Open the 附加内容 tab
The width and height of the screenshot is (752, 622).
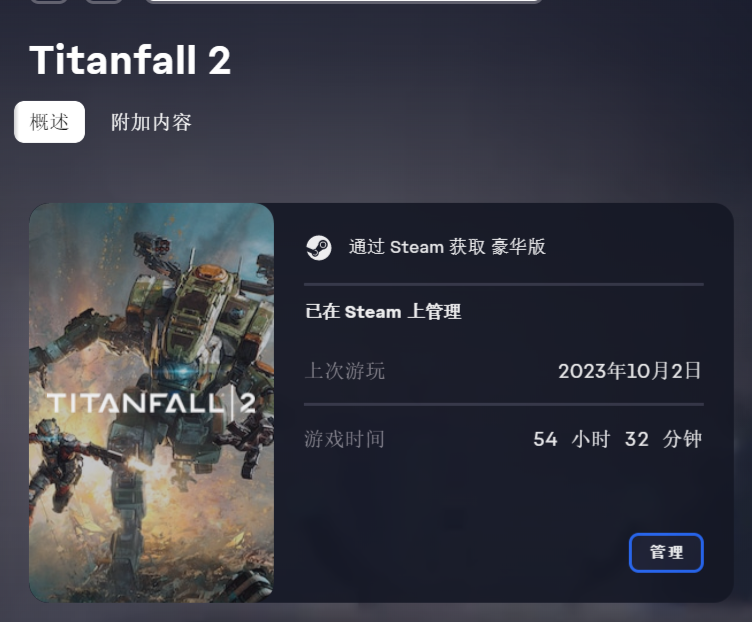coord(151,122)
